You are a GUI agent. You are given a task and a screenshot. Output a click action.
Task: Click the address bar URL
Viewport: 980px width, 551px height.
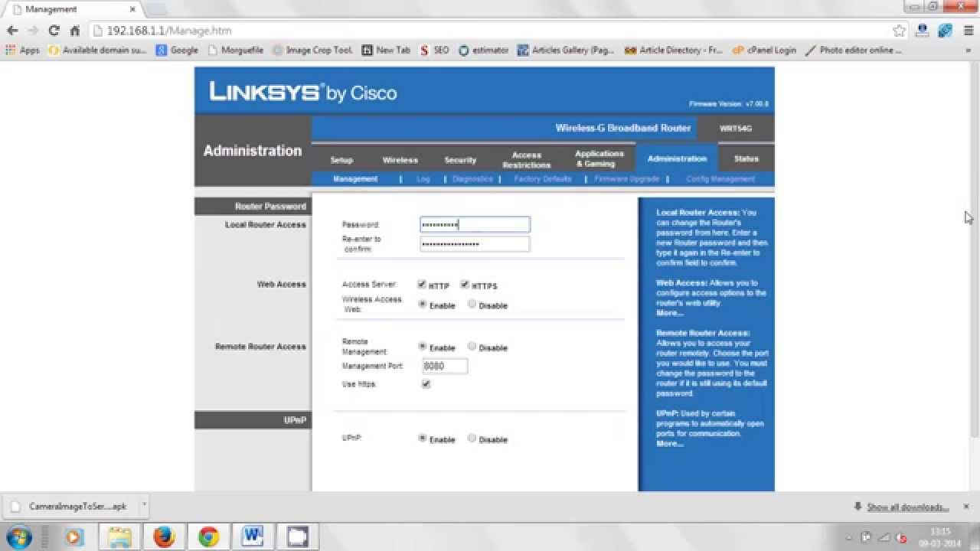pos(169,31)
